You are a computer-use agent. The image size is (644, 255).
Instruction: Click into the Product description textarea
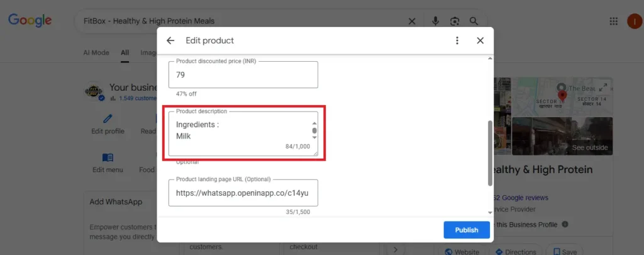[243, 133]
